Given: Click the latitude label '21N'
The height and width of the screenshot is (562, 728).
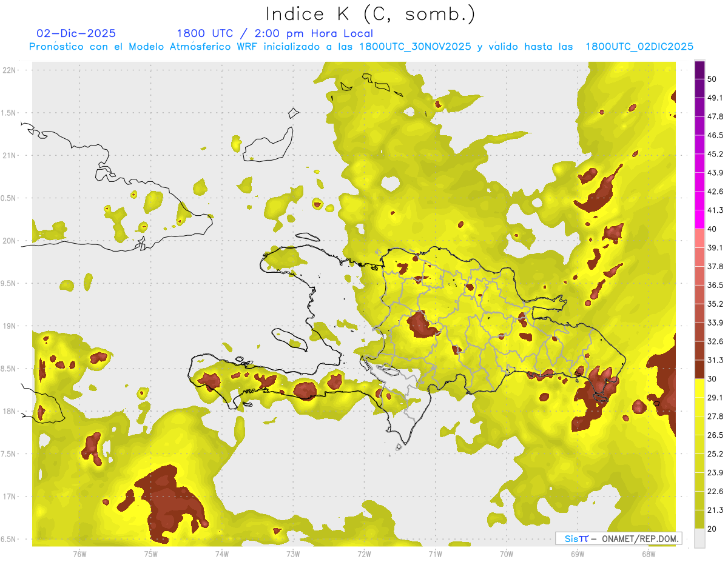Looking at the screenshot, I should pyautogui.click(x=9, y=155).
